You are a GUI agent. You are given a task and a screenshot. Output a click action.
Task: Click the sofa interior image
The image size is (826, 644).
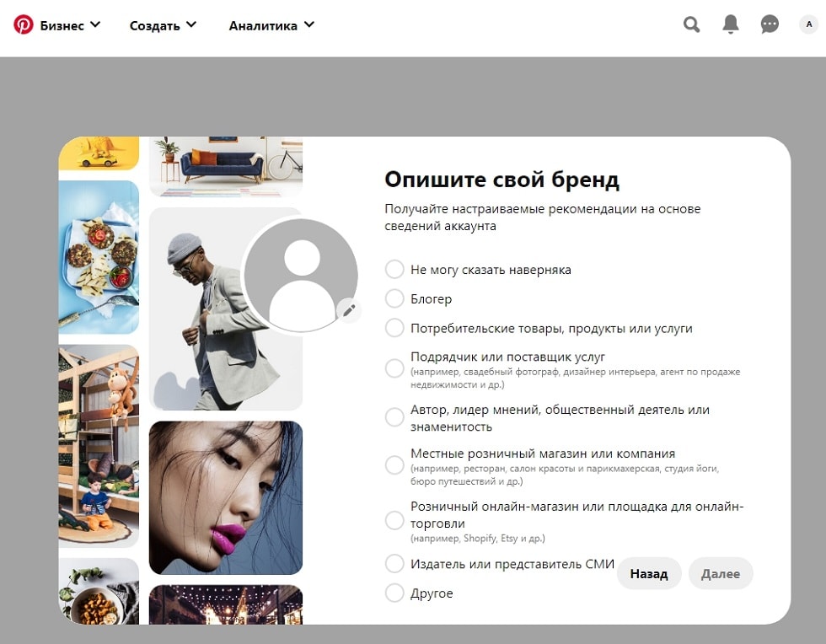coord(226,167)
